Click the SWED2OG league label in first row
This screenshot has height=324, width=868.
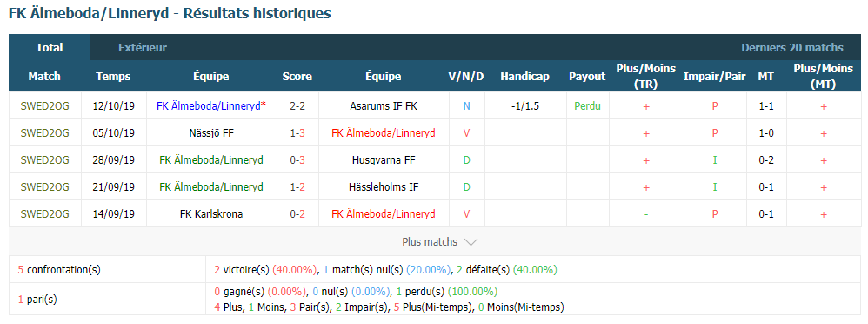tap(45, 106)
